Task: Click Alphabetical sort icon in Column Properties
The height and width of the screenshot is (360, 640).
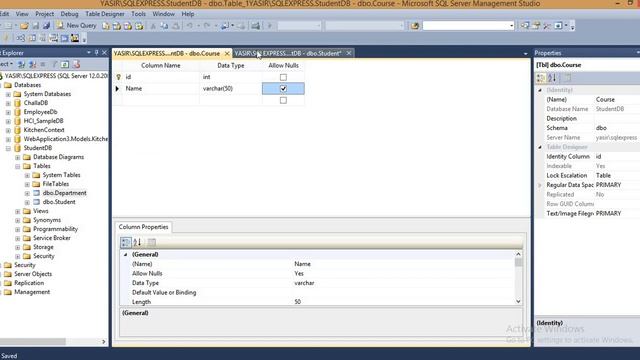Action: point(137,242)
